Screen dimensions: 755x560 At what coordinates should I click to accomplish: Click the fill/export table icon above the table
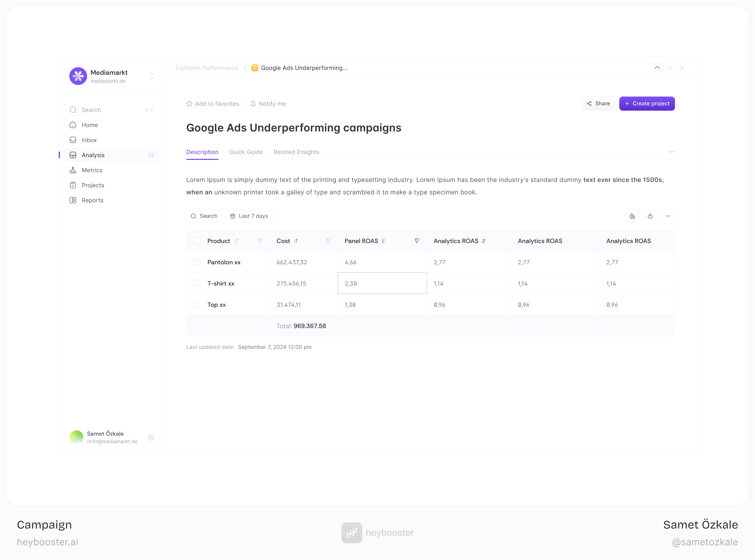tap(632, 216)
